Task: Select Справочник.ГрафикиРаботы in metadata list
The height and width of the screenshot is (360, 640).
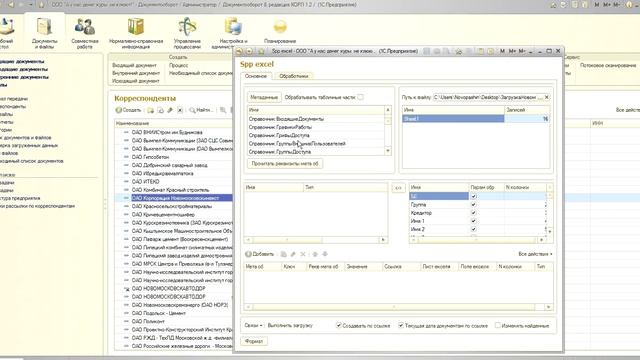Action: tap(316, 127)
